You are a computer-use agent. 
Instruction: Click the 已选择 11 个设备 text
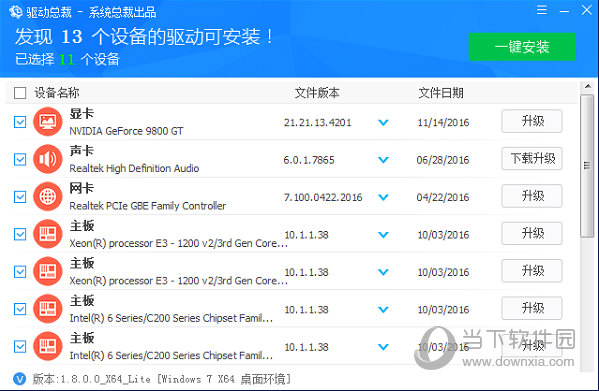pos(67,60)
